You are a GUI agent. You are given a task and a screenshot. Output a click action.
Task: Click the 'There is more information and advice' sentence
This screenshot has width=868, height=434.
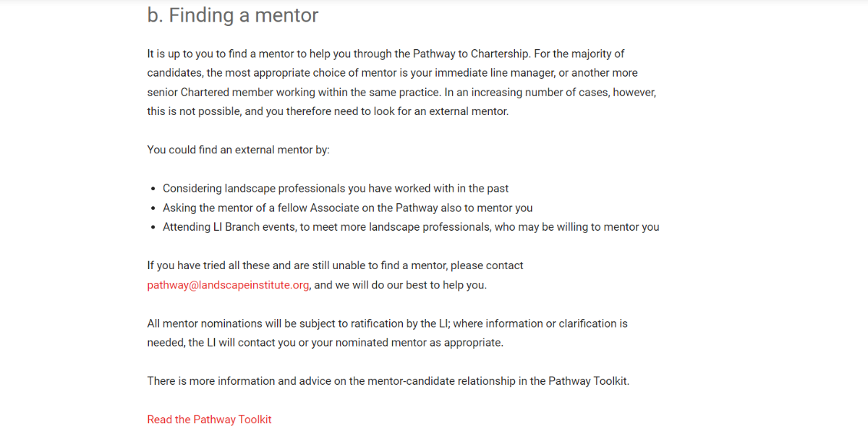(388, 381)
